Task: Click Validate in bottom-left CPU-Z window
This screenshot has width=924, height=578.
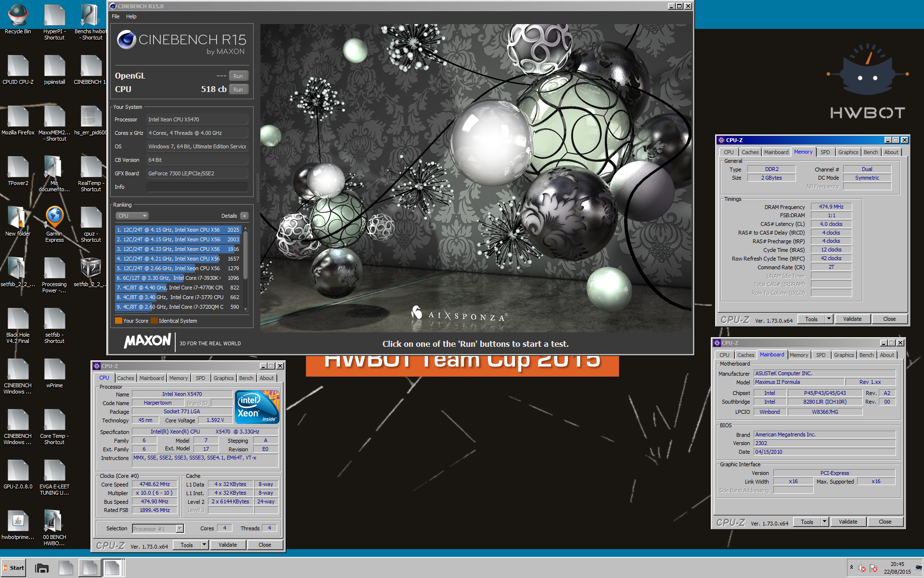Action: point(228,545)
